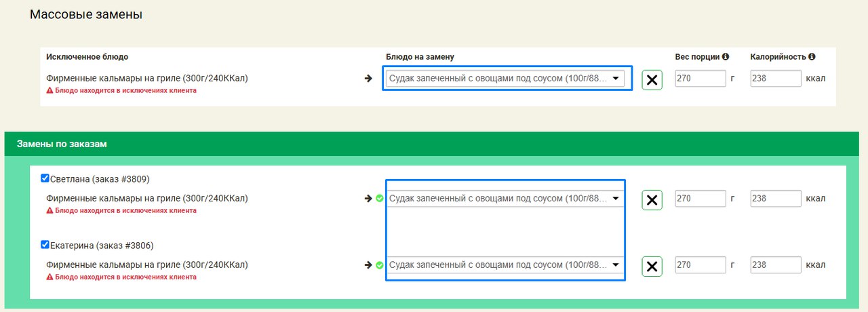Focus the Калорийность field in mass replacements

click(x=775, y=78)
